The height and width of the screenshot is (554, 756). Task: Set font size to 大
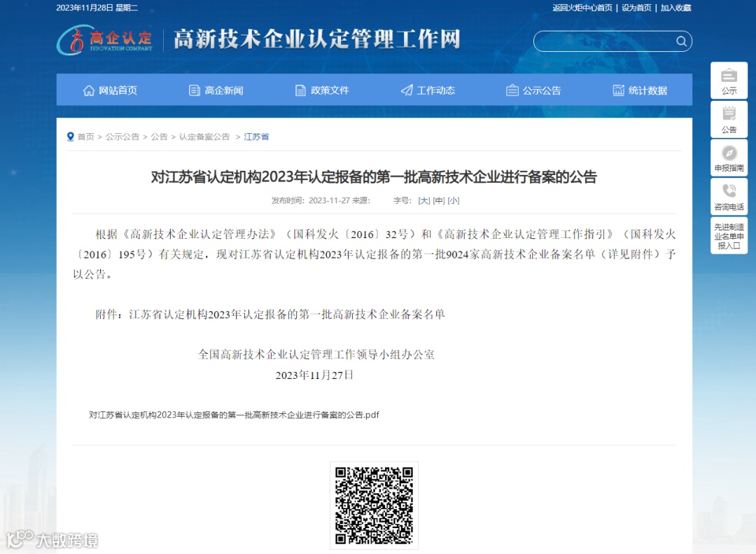(x=423, y=200)
